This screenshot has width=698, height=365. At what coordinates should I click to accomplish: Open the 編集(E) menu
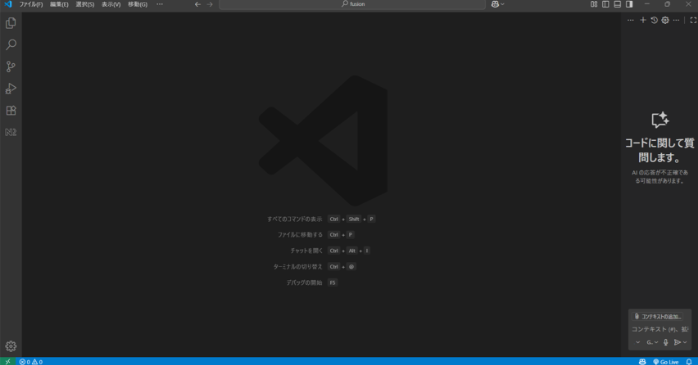pyautogui.click(x=59, y=4)
